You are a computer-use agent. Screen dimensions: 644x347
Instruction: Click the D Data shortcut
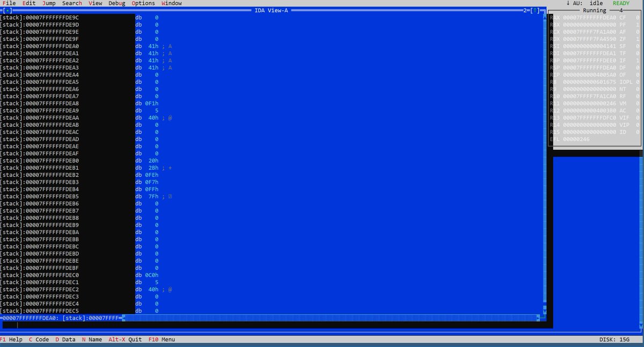click(x=65, y=339)
